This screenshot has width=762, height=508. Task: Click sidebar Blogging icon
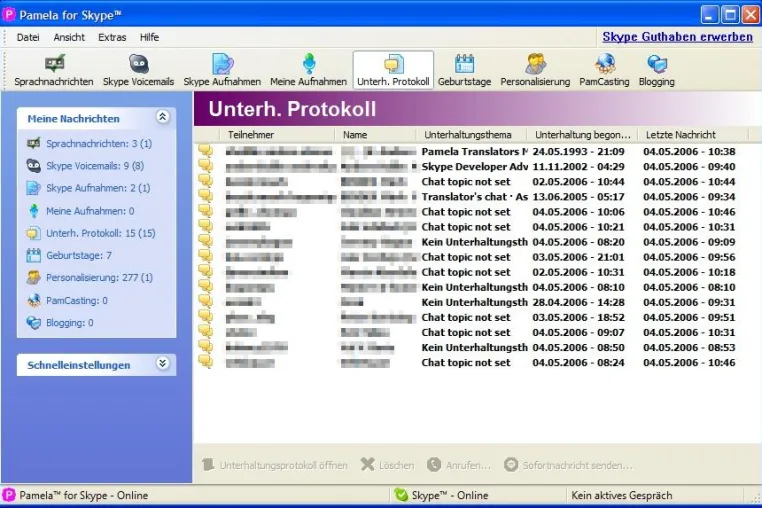pyautogui.click(x=34, y=323)
